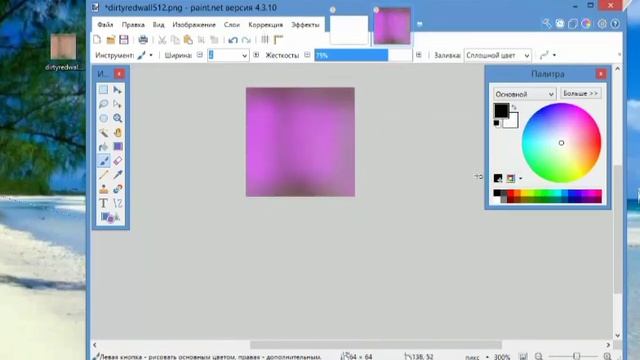This screenshot has width=640, height=360.
Task: Copy selection to clipboard
Action: pyautogui.click(x=175, y=40)
